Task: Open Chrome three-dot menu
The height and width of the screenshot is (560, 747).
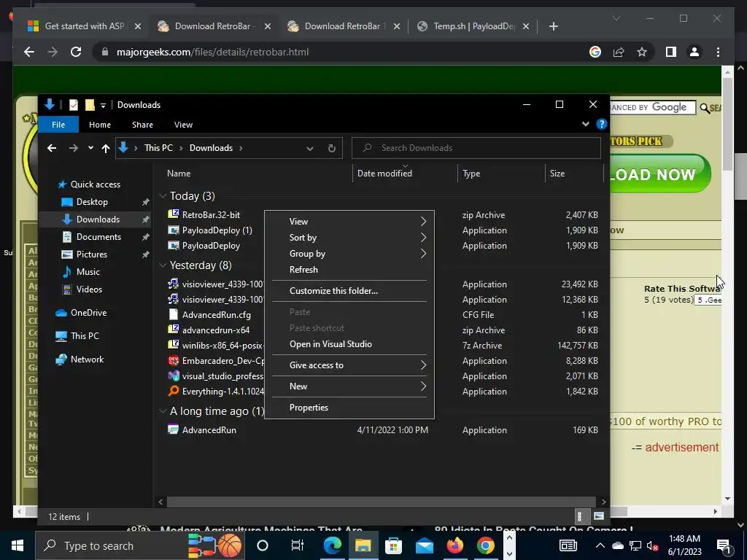Action: pos(718,52)
